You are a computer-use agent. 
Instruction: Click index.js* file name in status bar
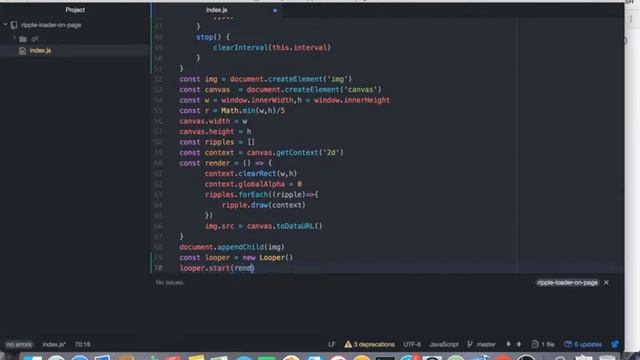click(x=54, y=344)
